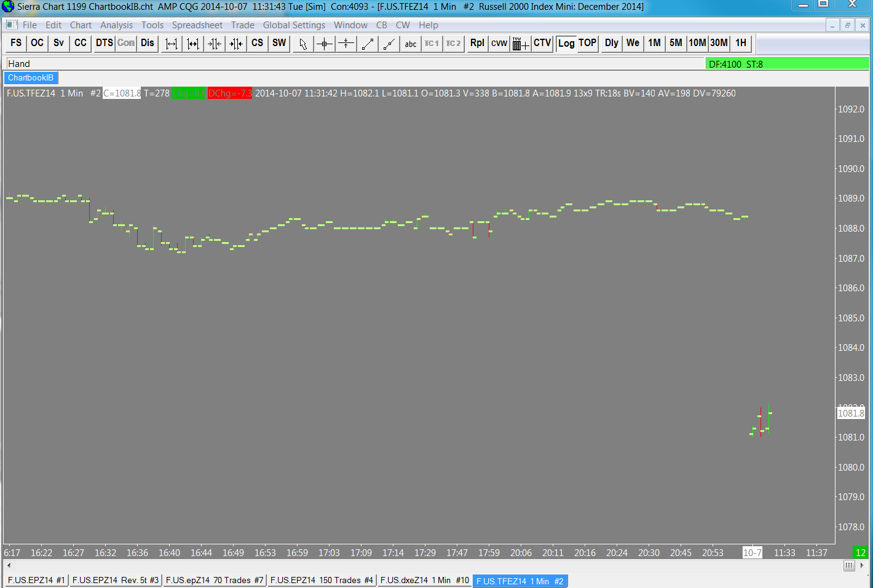Click the horizontal scrollbar thumb at bottom right
The height and width of the screenshot is (588, 873).
849,565
